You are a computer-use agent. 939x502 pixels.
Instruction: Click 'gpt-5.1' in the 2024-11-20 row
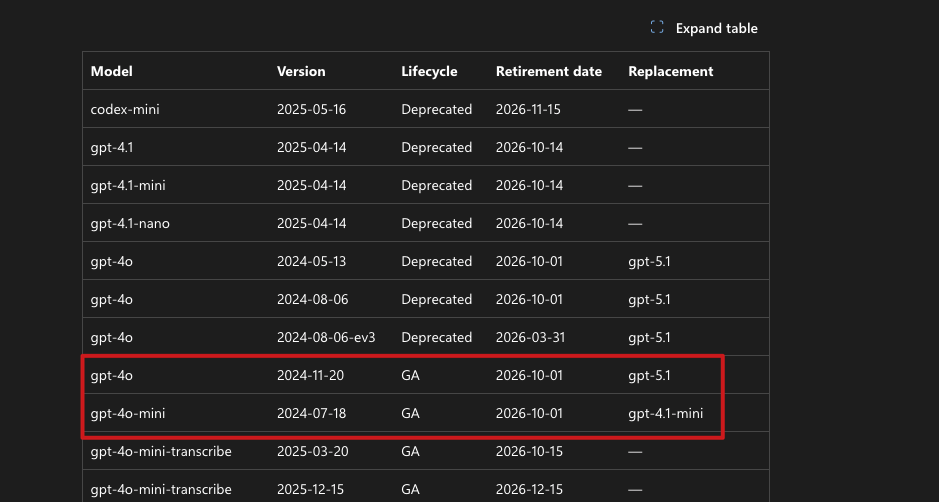point(649,376)
